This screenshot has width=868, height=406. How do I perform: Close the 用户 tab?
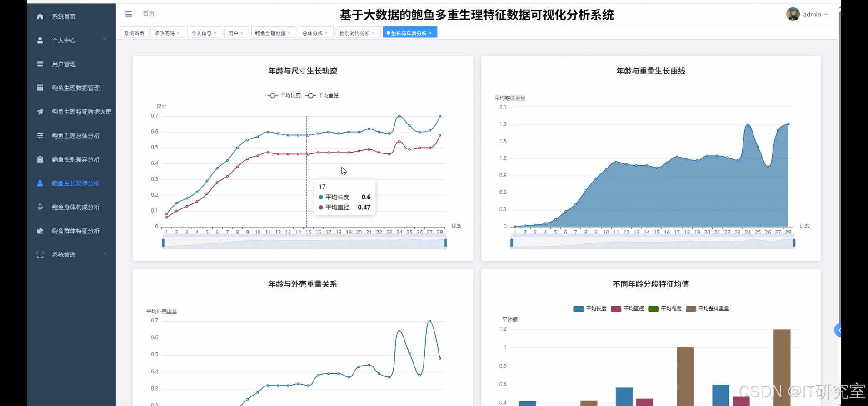[242, 33]
